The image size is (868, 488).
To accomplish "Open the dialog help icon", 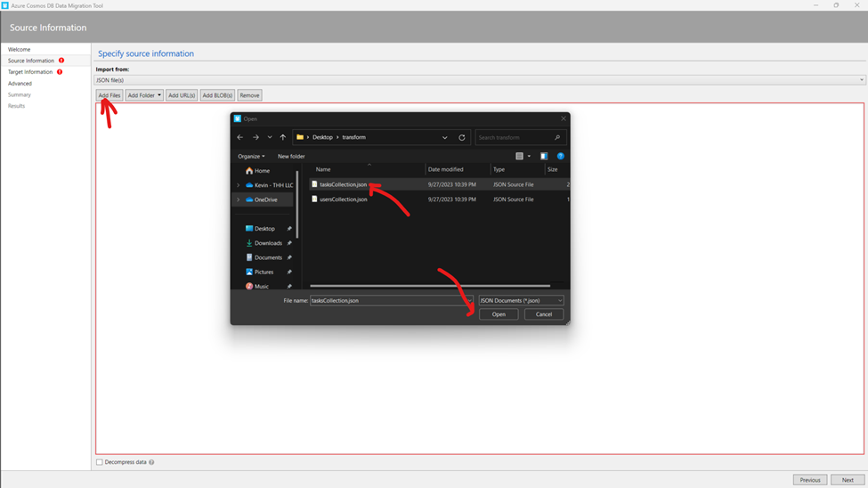I will (561, 156).
